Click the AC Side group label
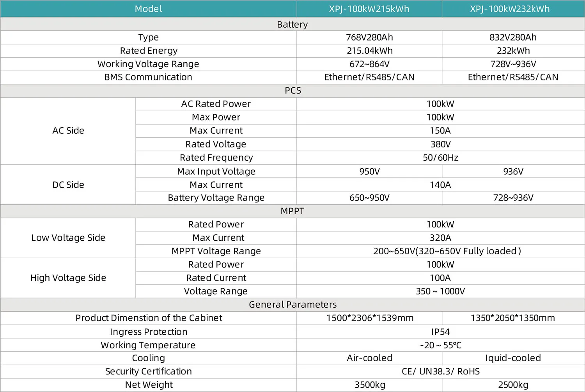585x392 pixels. [x=68, y=131]
